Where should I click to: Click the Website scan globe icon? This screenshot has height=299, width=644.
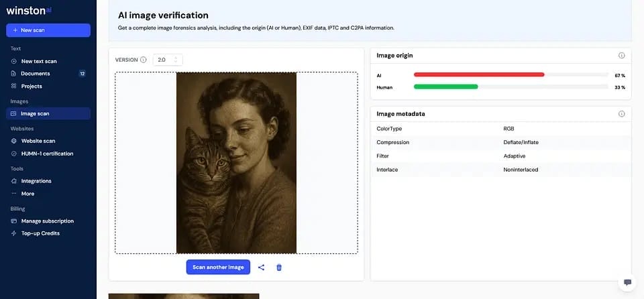coord(13,141)
